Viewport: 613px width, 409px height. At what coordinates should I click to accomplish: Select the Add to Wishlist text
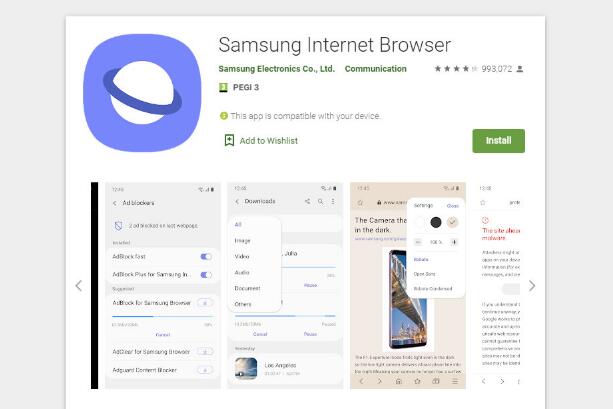[269, 141]
